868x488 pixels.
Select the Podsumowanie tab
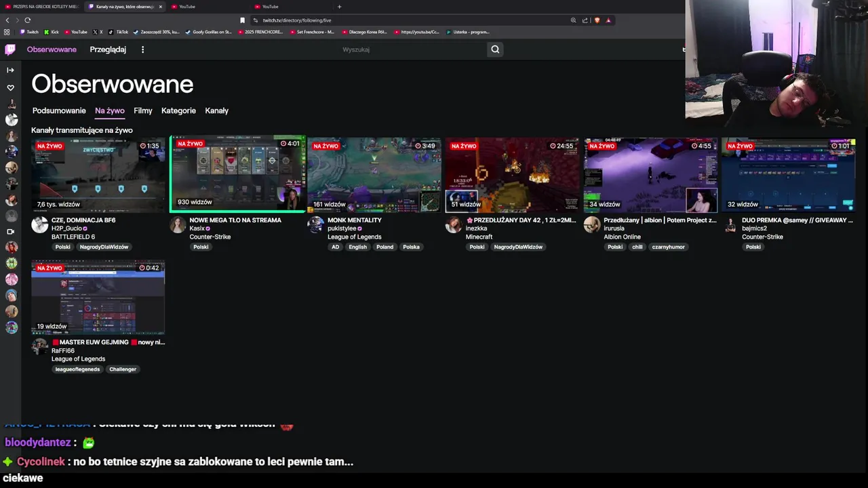pyautogui.click(x=59, y=110)
